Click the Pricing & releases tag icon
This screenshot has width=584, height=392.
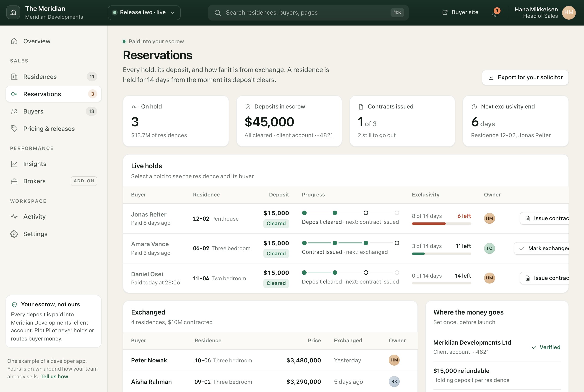point(14,129)
